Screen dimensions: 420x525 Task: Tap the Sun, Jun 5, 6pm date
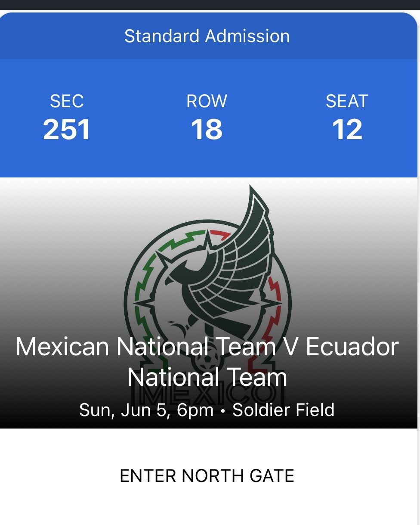pos(146,410)
